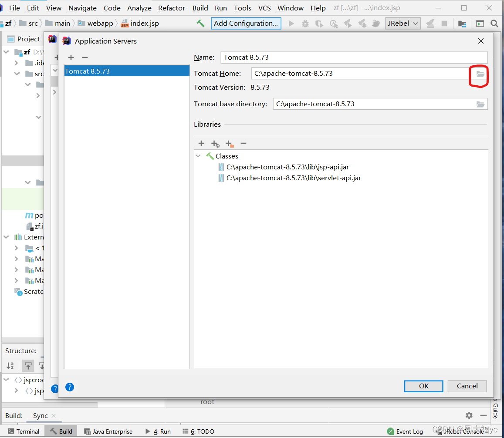The image size is (504, 438).
Task: Collapse the zf project root node
Action: pyautogui.click(x=6, y=52)
